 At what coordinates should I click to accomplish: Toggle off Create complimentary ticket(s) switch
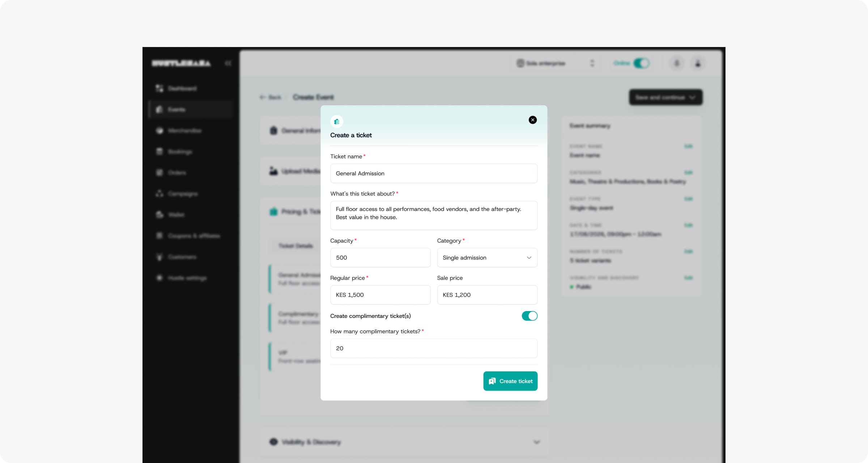pos(529,316)
